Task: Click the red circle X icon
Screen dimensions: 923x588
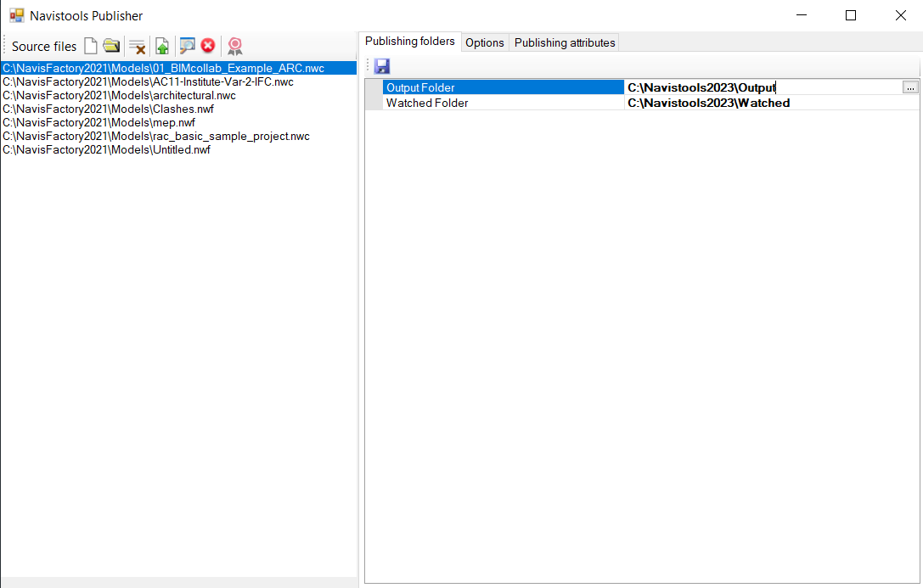Action: [208, 45]
